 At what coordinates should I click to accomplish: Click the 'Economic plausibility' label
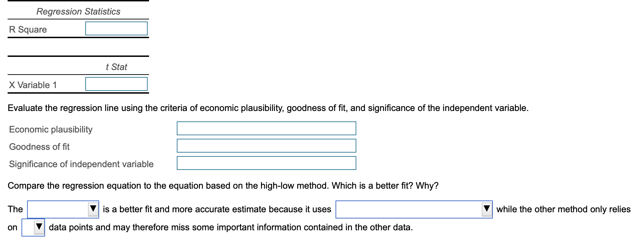click(51, 129)
